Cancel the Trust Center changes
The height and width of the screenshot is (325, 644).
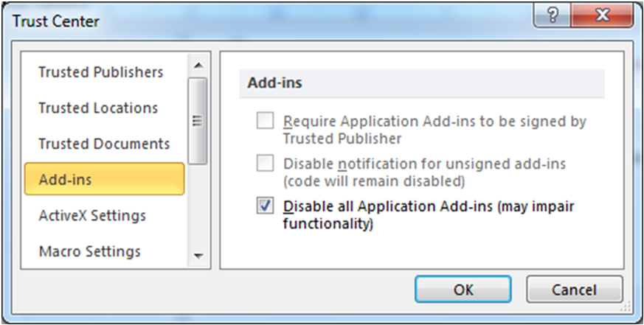tap(575, 290)
